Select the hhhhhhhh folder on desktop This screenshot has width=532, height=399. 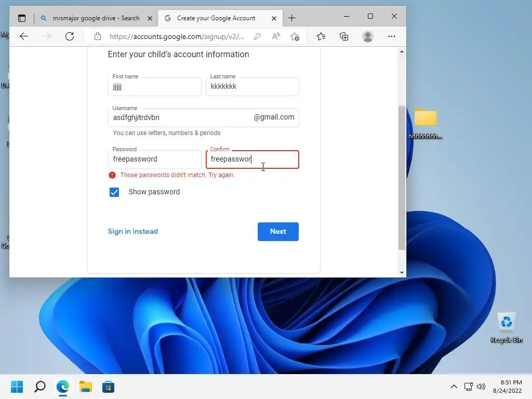(425, 124)
